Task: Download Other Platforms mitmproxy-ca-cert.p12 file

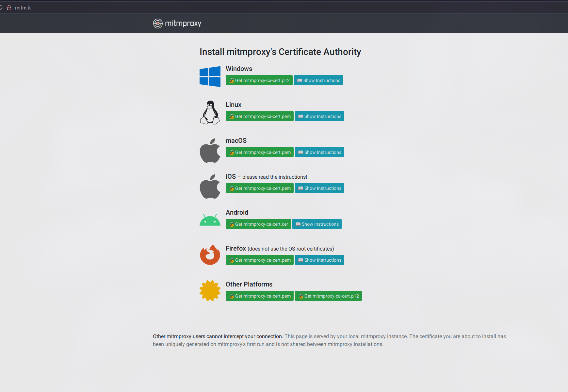Action: pos(328,296)
